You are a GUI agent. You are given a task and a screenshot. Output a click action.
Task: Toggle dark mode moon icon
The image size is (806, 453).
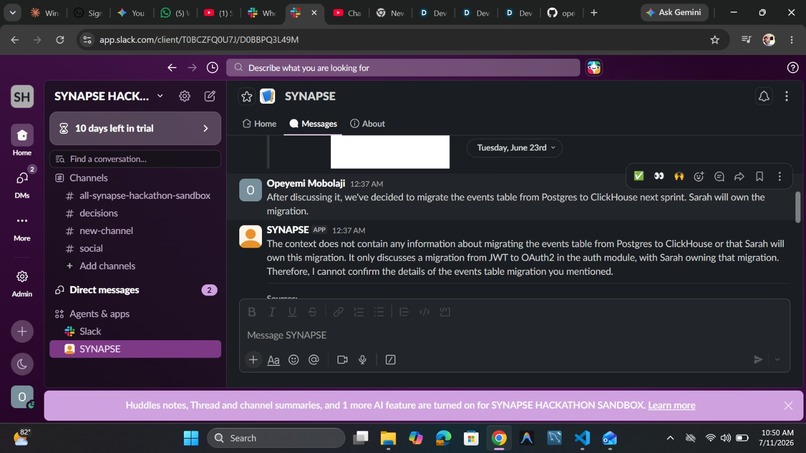coord(22,364)
